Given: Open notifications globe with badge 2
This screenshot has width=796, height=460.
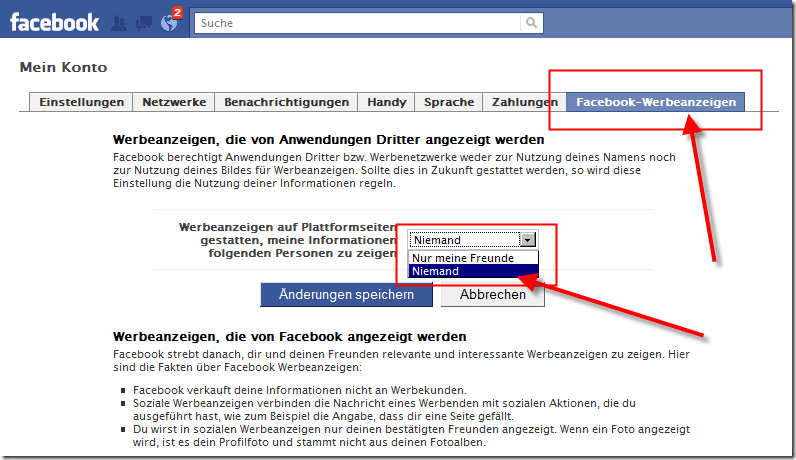Looking at the screenshot, I should pos(170,21).
